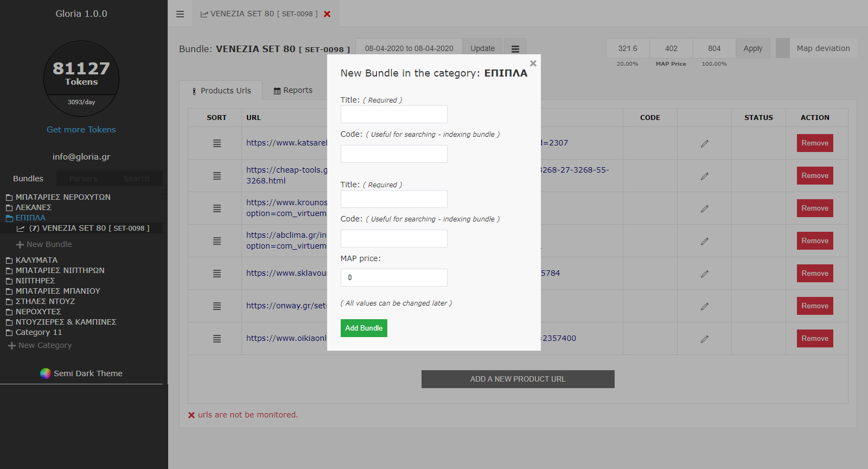The width and height of the screenshot is (868, 469).
Task: Click the Get more Tokens link
Action: (81, 130)
